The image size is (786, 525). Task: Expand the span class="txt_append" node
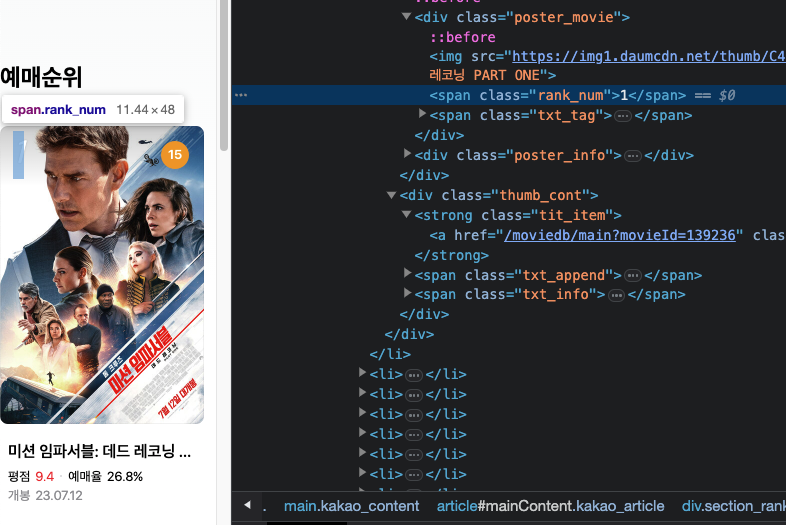click(407, 273)
